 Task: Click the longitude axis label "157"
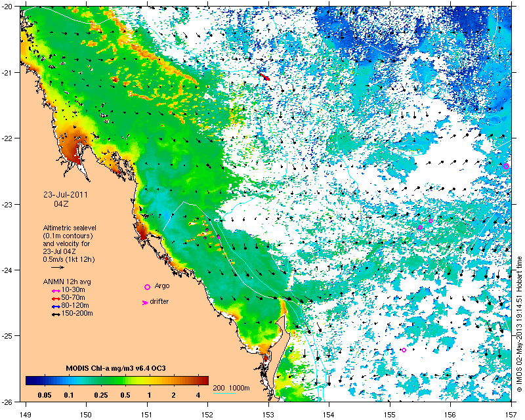click(511, 415)
